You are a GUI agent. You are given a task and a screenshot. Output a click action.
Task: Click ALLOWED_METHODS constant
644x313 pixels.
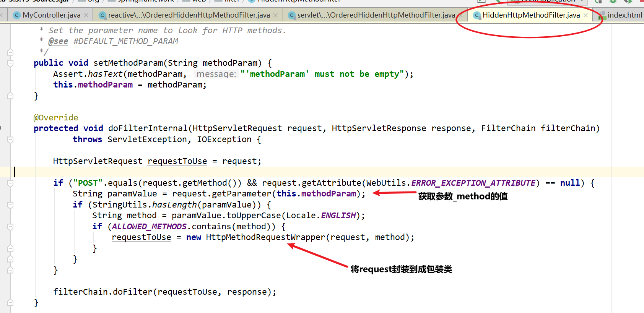coord(149,227)
